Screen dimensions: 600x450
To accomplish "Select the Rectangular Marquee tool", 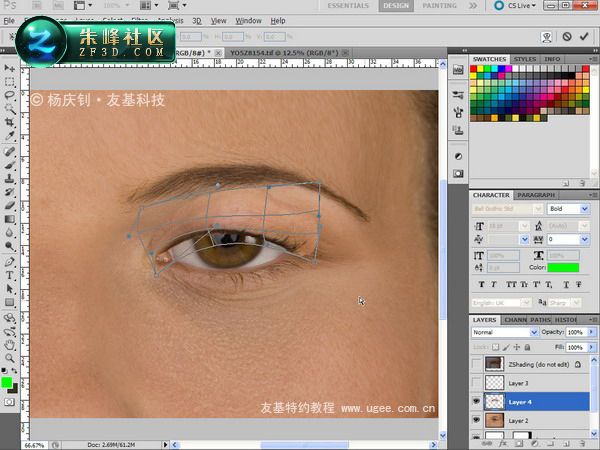I will tap(10, 82).
